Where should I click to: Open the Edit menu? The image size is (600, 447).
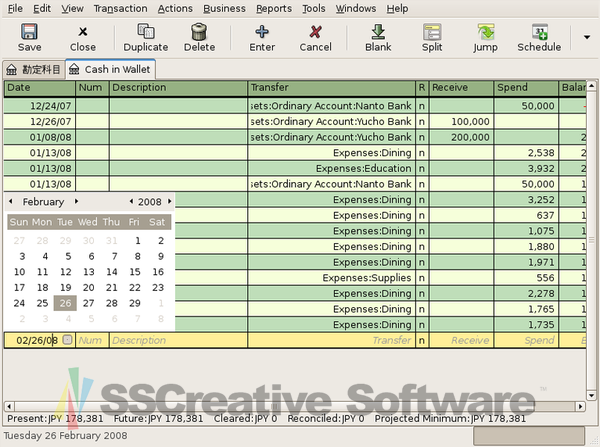(42, 8)
